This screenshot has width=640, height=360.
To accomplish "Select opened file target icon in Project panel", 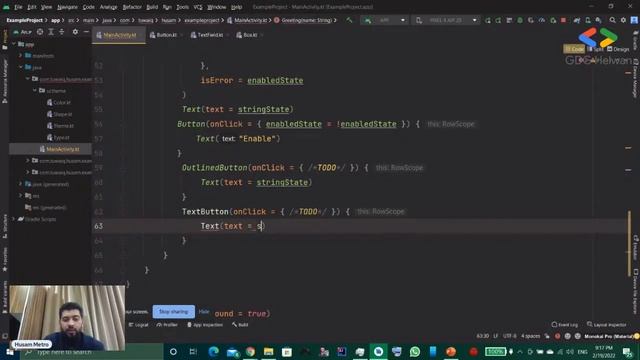I will click(x=40, y=32).
